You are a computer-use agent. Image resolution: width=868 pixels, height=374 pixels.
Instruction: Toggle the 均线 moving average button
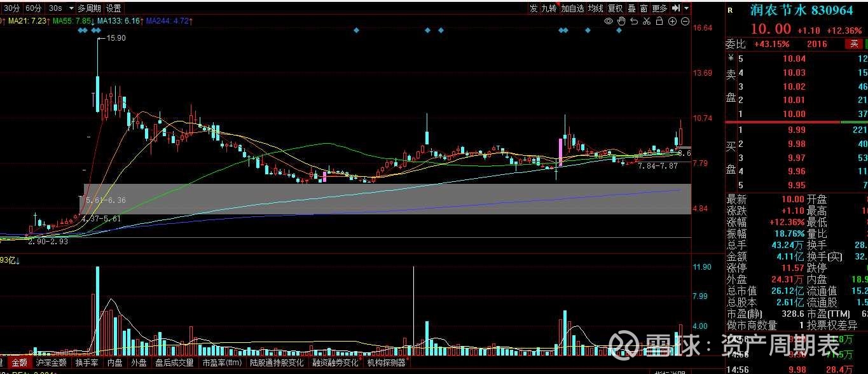[x=596, y=8]
